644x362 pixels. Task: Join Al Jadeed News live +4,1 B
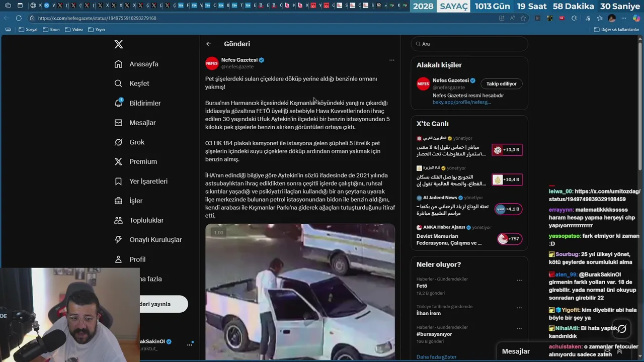tap(507, 209)
